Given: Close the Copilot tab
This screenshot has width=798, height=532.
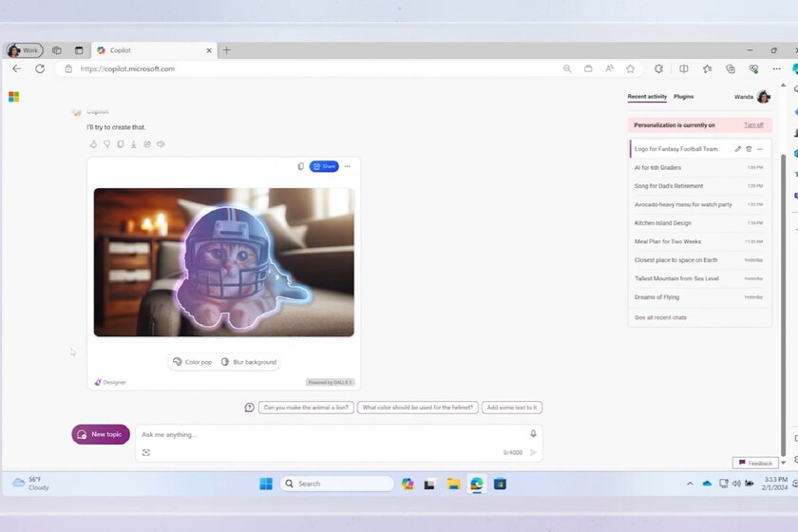Looking at the screenshot, I should coord(209,50).
